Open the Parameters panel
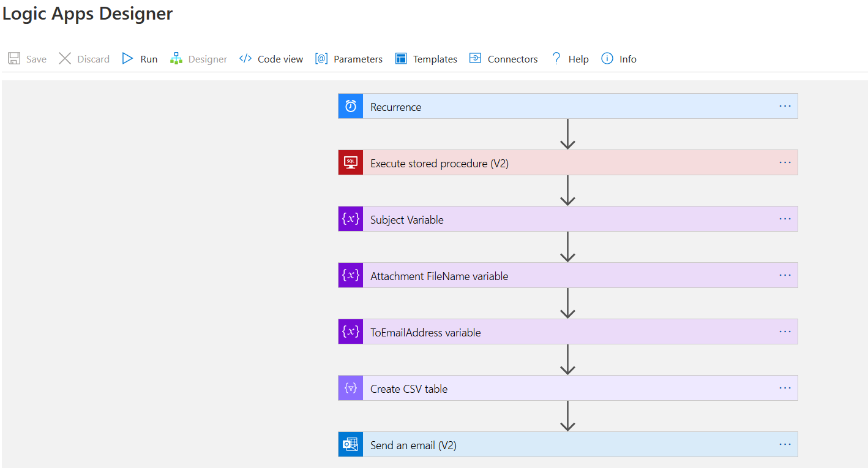The image size is (868, 470). (x=348, y=59)
